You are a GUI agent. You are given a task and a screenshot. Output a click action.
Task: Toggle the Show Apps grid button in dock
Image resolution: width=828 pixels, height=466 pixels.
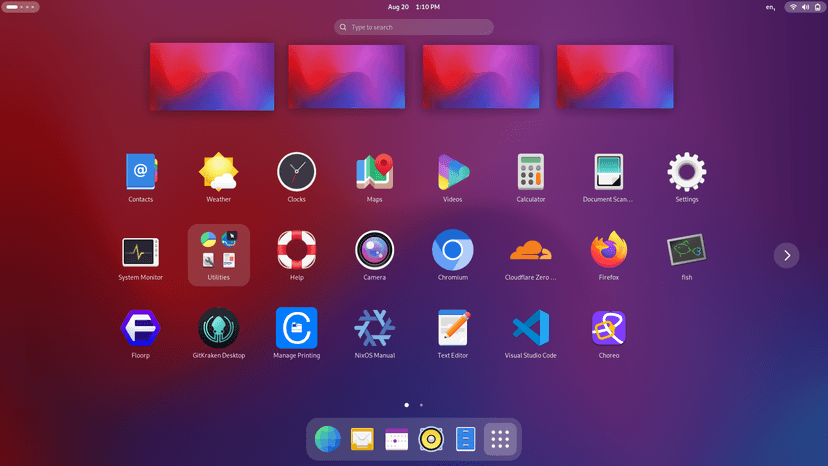pyautogui.click(x=501, y=438)
